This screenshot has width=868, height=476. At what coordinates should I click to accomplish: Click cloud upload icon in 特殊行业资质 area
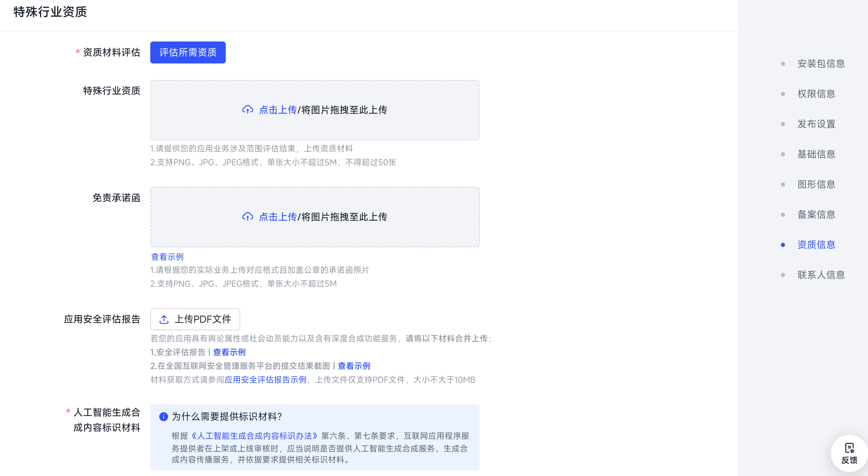click(247, 110)
